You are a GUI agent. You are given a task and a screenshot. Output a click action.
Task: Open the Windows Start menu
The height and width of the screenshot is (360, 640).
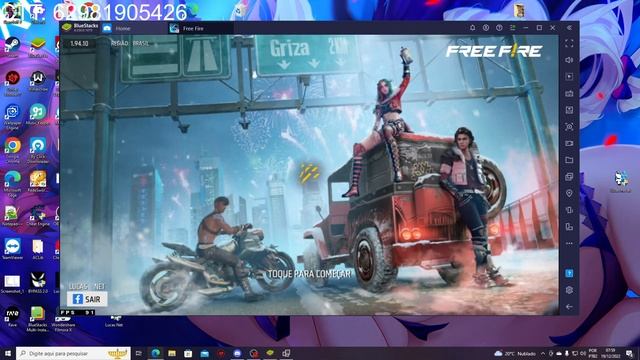(x=8, y=353)
